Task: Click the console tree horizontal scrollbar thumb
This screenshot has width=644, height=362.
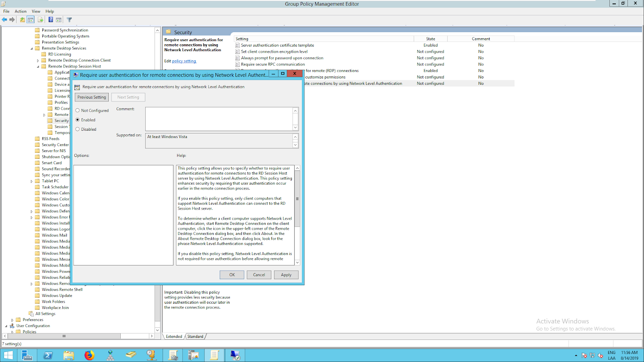Action: point(64,336)
